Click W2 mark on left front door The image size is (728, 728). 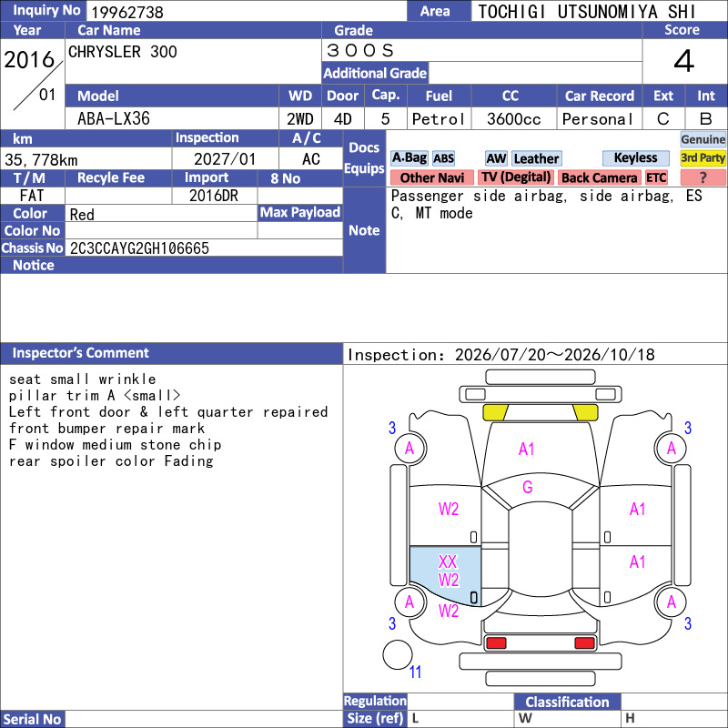point(449,509)
